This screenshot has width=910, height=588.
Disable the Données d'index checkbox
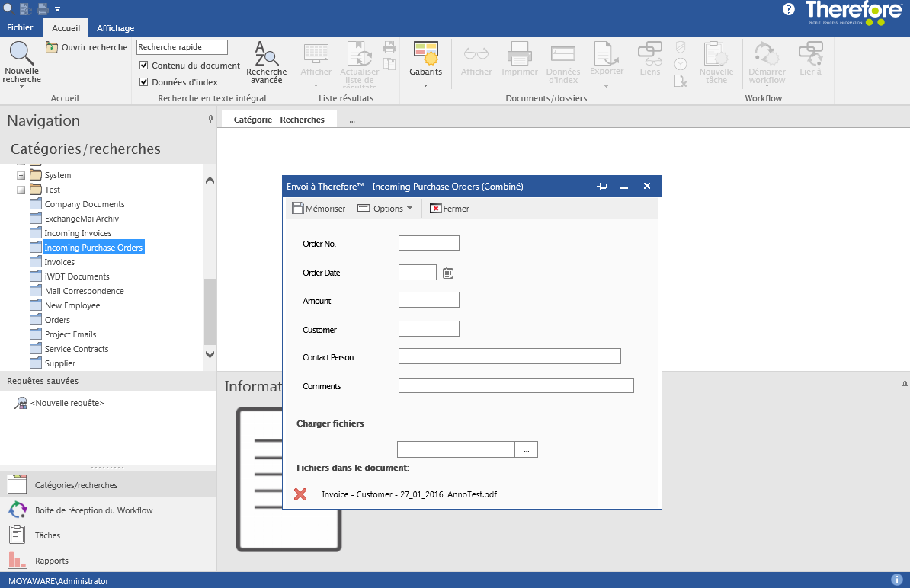pyautogui.click(x=144, y=81)
